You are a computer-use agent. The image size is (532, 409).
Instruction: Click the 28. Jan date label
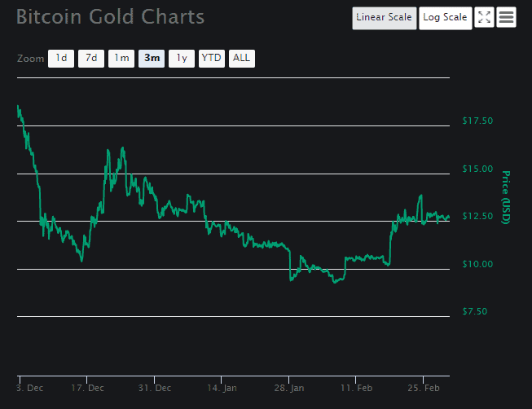coord(289,388)
